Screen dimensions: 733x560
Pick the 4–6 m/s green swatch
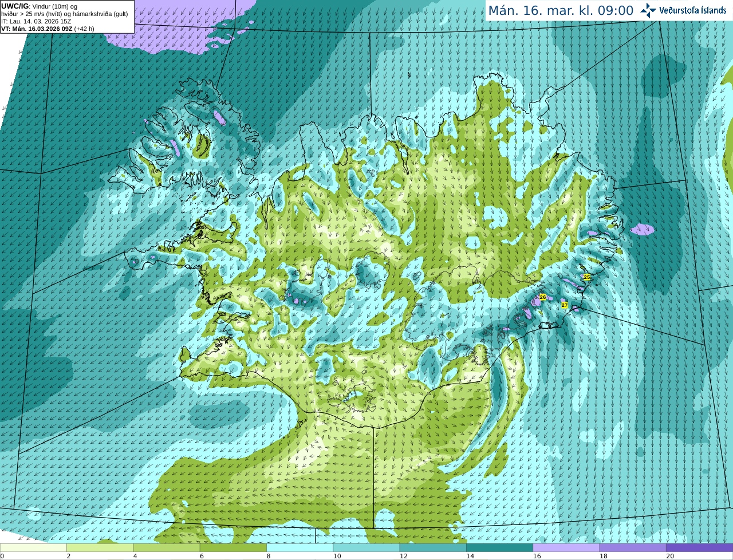(167, 547)
